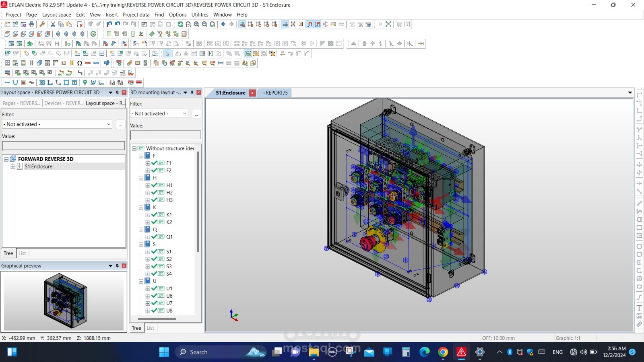Zoom out using the magnifier minus icon
Viewport: 644px width, 362px height.
coord(204,24)
